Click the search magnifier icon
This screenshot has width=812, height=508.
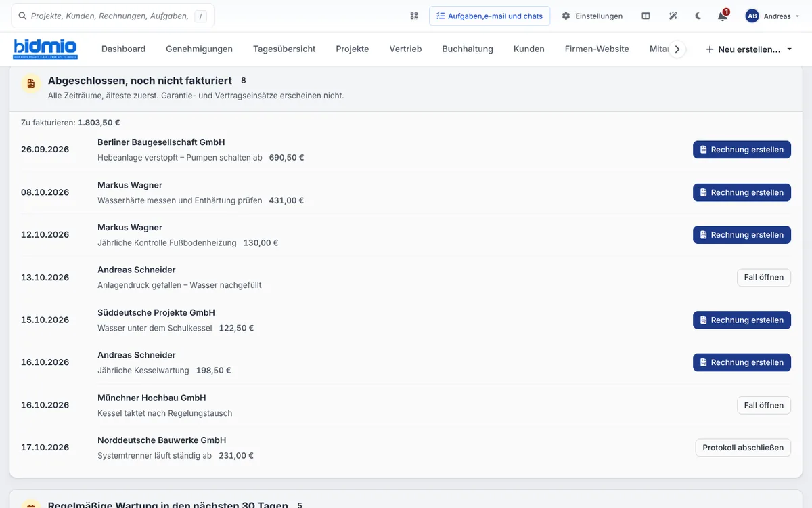point(23,16)
